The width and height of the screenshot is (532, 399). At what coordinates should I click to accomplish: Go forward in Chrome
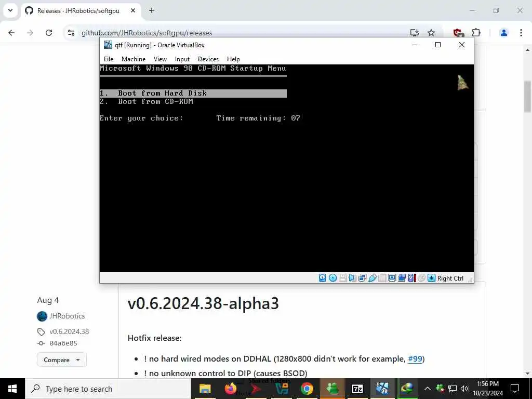[x=30, y=33]
